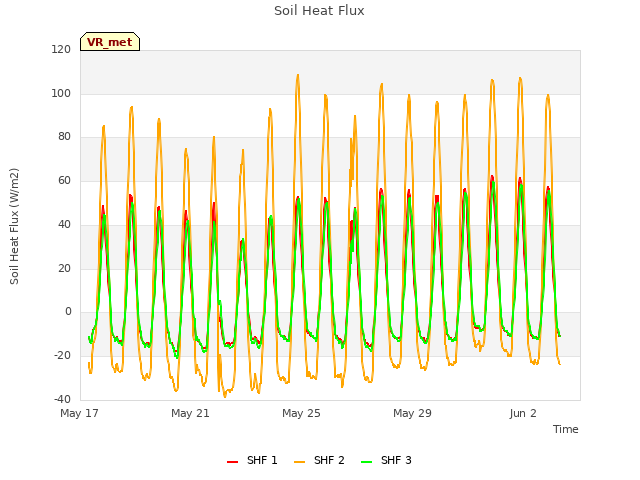The image size is (640, 480).
Task: Click the May 17 x-axis label
Action: pyautogui.click(x=79, y=413)
